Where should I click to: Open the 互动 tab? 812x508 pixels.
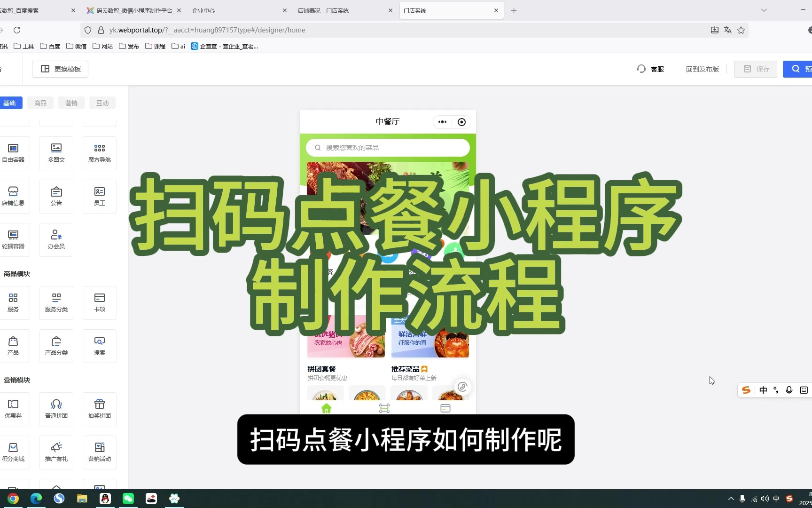(x=102, y=103)
